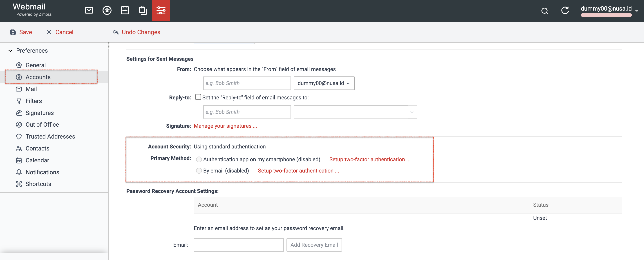Click the Undo Changes button label

[x=141, y=32]
